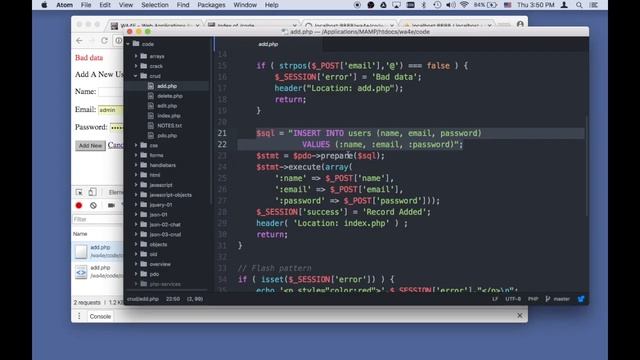Open pdo.php in the tree view
Image resolution: width=640 pixels, height=360 pixels.
(167, 136)
